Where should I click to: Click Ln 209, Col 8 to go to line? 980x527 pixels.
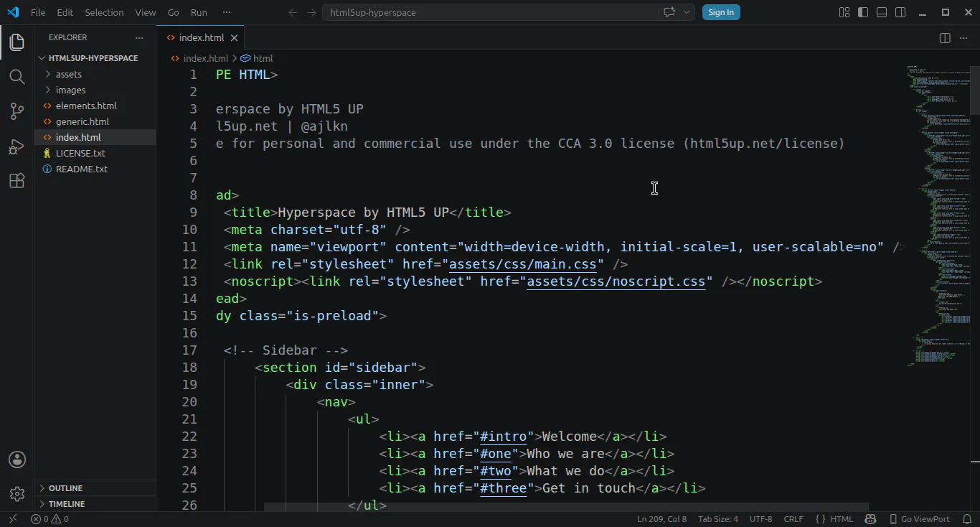tap(661, 519)
